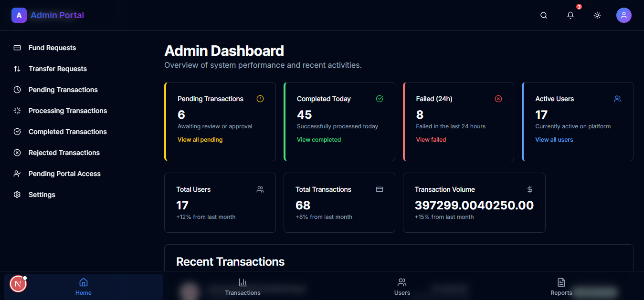Click users icon on Active Users card
The image size is (644, 300).
click(x=618, y=99)
